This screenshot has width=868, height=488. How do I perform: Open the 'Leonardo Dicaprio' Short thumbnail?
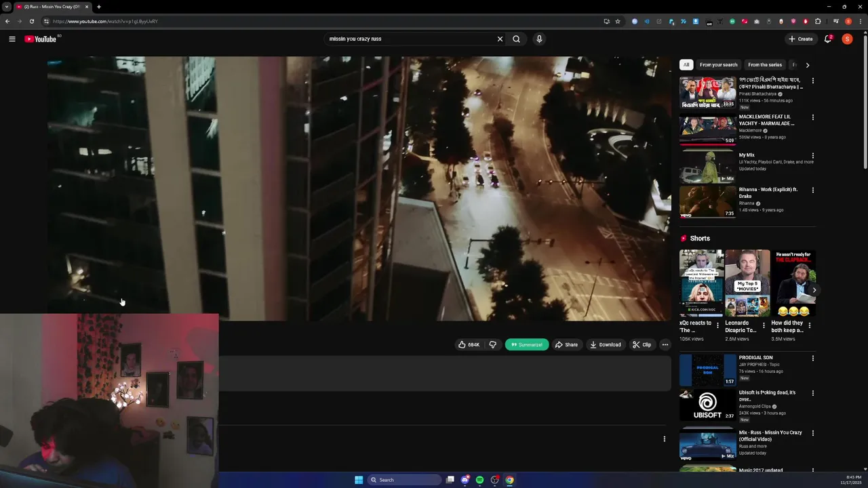(747, 283)
